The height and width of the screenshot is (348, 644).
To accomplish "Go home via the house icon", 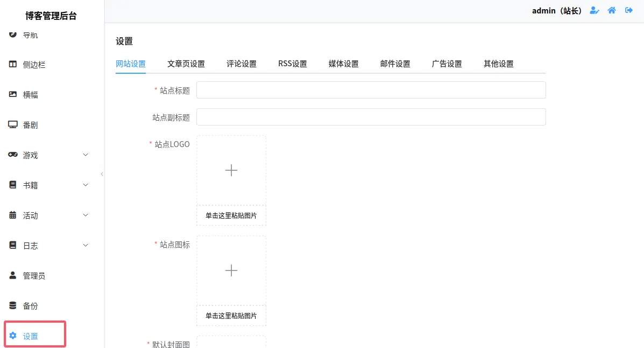I will click(611, 10).
